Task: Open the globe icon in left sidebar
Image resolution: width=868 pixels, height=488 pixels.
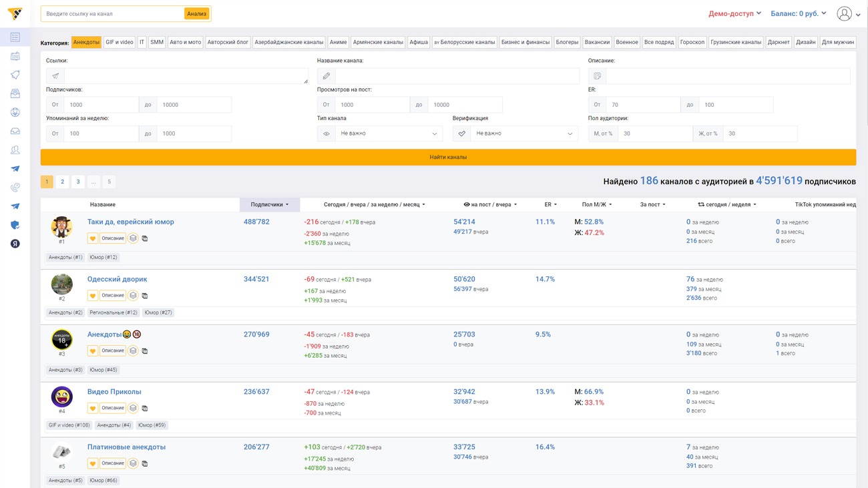Action: point(15,112)
